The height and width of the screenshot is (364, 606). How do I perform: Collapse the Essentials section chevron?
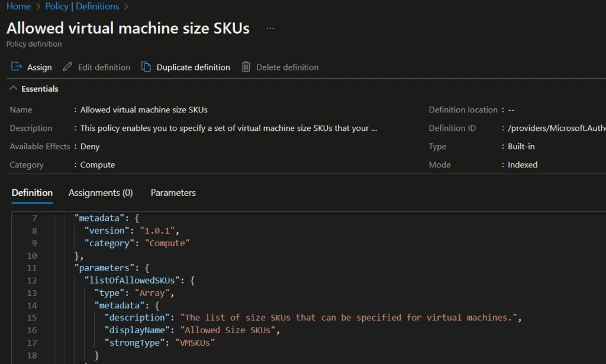pos(14,88)
